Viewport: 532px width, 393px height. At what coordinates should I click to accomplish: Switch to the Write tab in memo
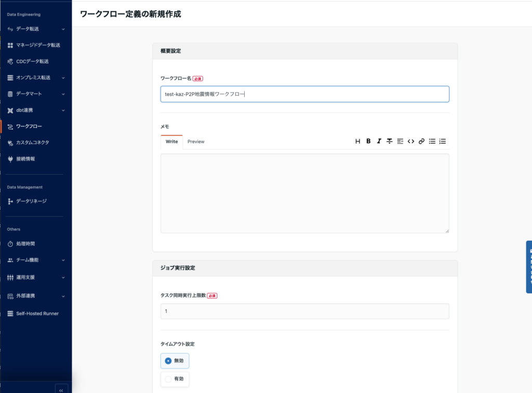coord(171,141)
